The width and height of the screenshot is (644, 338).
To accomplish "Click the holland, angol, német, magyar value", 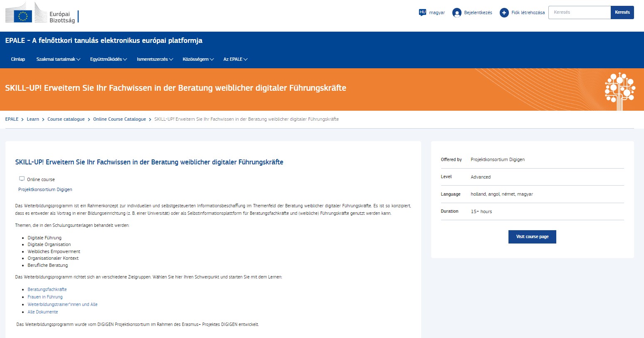I will [x=502, y=194].
